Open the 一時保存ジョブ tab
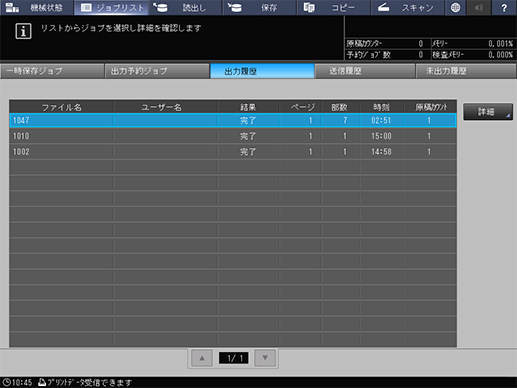The image size is (517, 388). tap(52, 71)
